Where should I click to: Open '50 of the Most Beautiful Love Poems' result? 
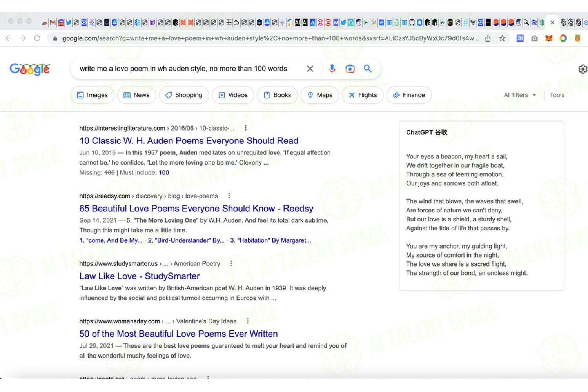click(x=178, y=334)
